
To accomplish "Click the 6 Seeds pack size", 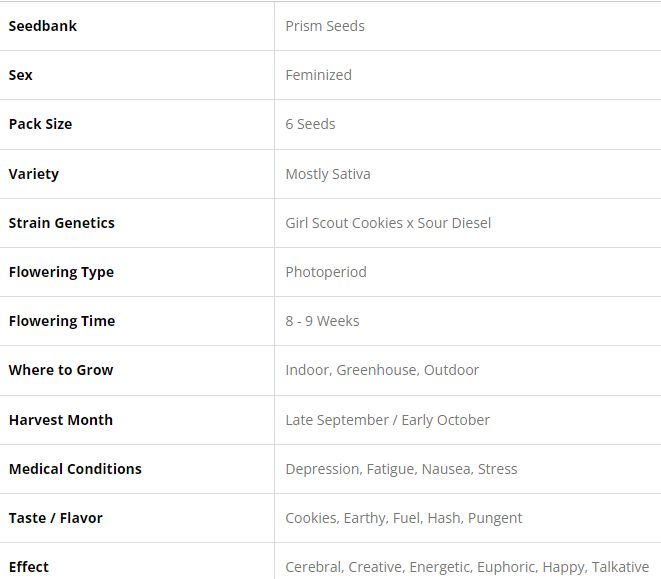I will pyautogui.click(x=310, y=124).
